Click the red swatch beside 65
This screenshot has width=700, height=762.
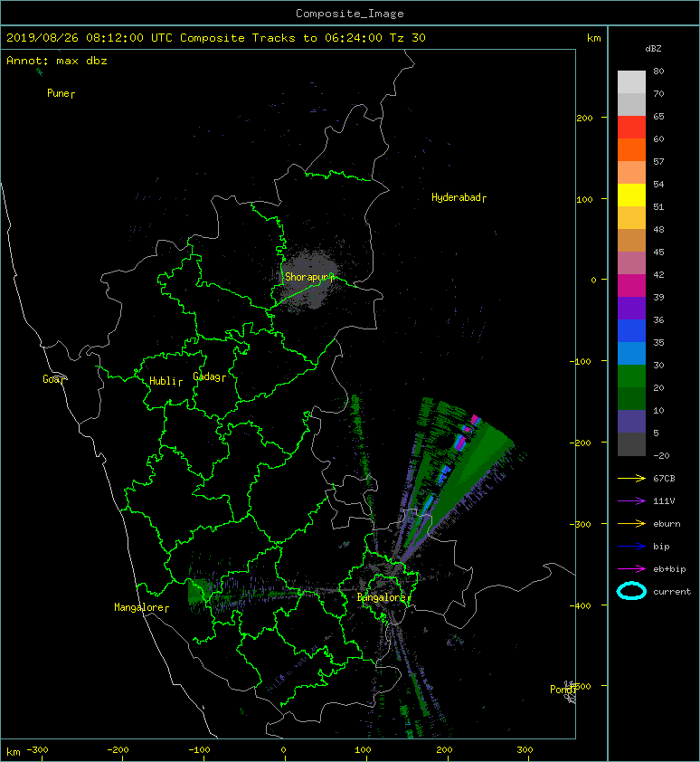(x=631, y=128)
